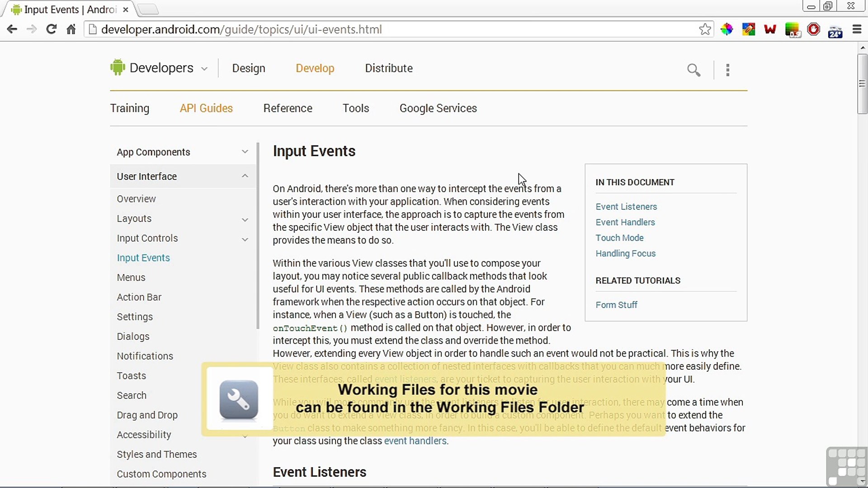Click the sidebar navigation scrollbar
Viewport: 868px width, 488px height.
pyautogui.click(x=258, y=236)
